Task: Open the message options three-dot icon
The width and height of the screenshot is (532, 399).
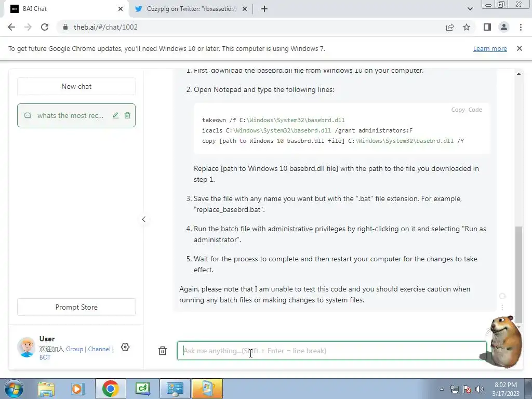Action: [502, 307]
